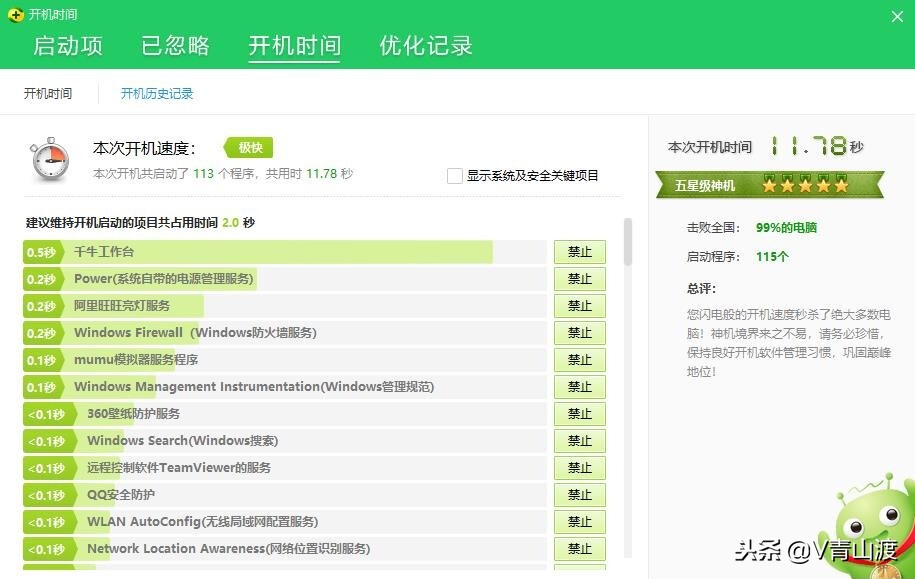Viewport: 915px width, 579px height.
Task: Click 禁止 for the Power 电源管理服务 entry
Action: 579,279
